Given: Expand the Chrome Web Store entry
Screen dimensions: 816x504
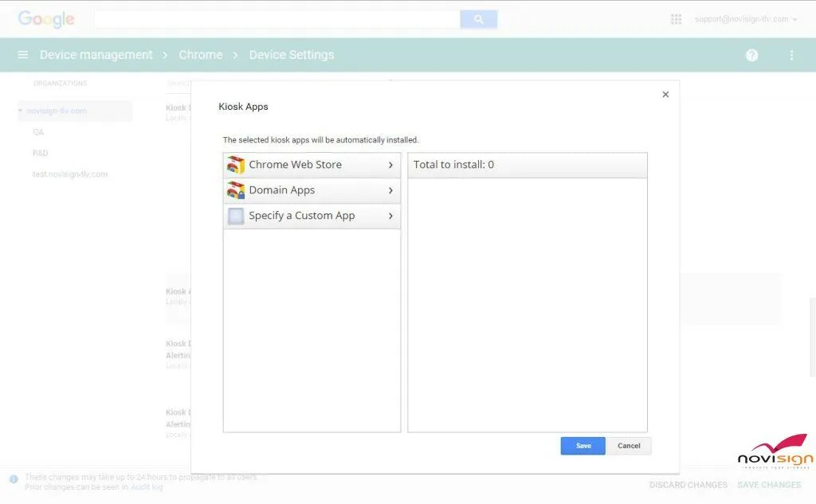Looking at the screenshot, I should point(390,165).
